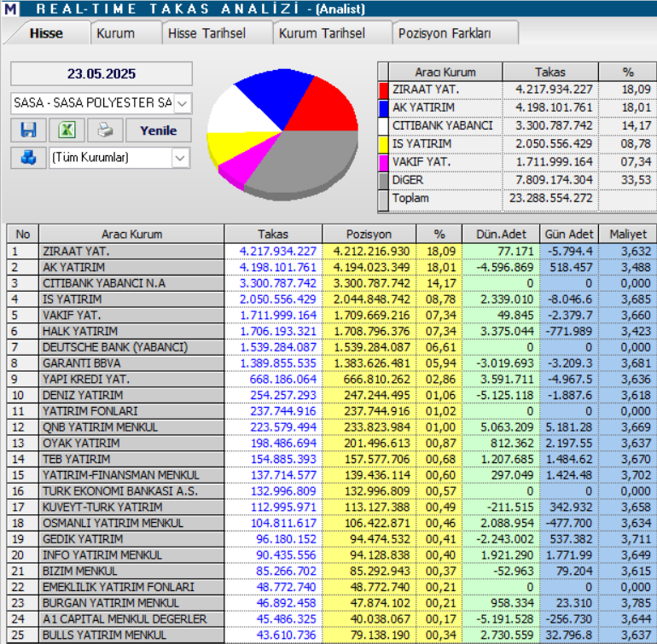Click yellow swatch for IS YATIRIM
This screenshot has width=657, height=644.
click(383, 144)
